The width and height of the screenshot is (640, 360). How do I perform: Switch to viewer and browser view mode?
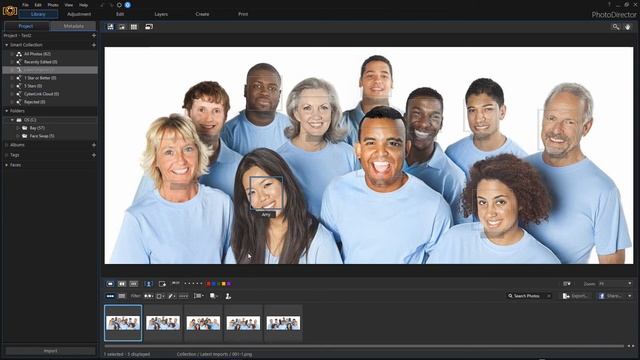(x=110, y=27)
